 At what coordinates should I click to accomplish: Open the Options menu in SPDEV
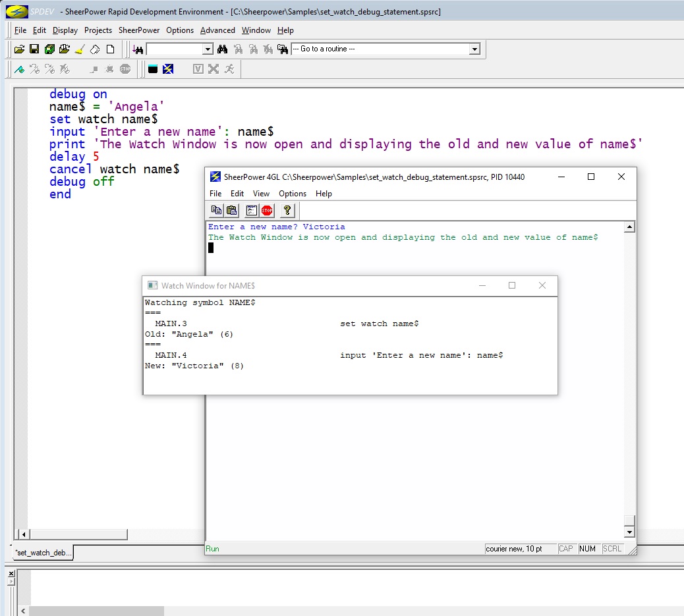pos(180,30)
